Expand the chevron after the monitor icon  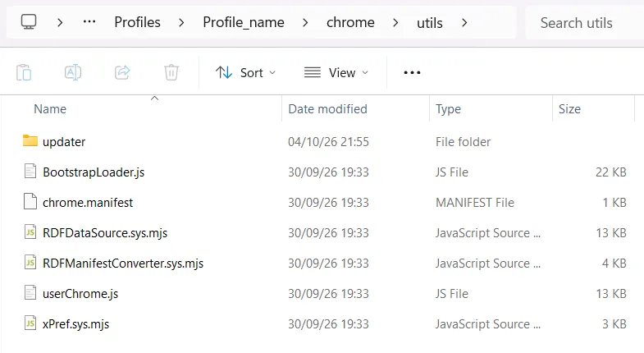(x=60, y=22)
